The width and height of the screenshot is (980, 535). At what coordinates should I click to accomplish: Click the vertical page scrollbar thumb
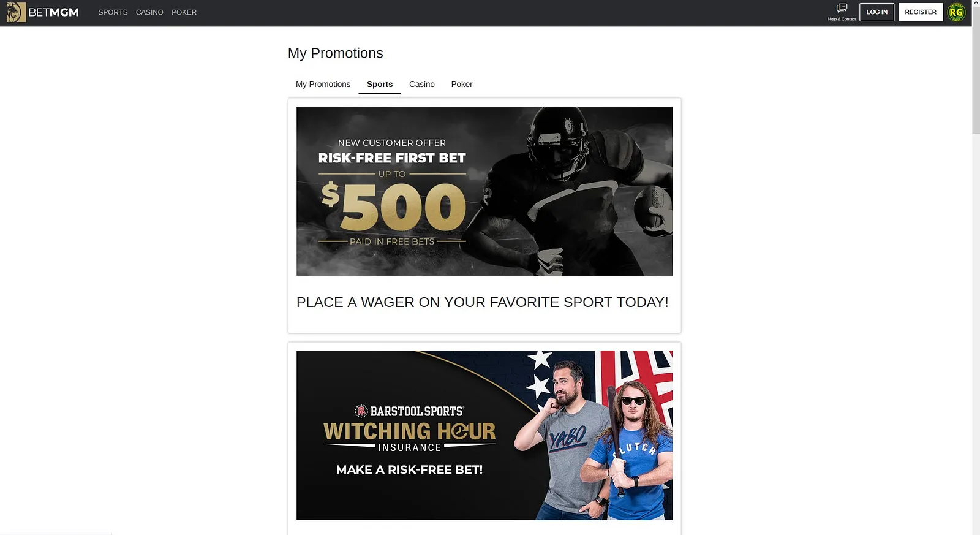tap(976, 67)
